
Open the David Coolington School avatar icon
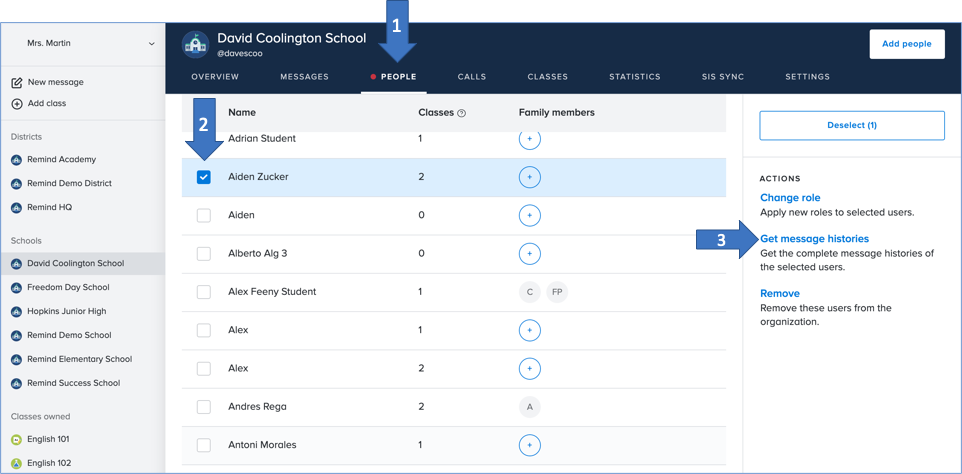point(195,45)
